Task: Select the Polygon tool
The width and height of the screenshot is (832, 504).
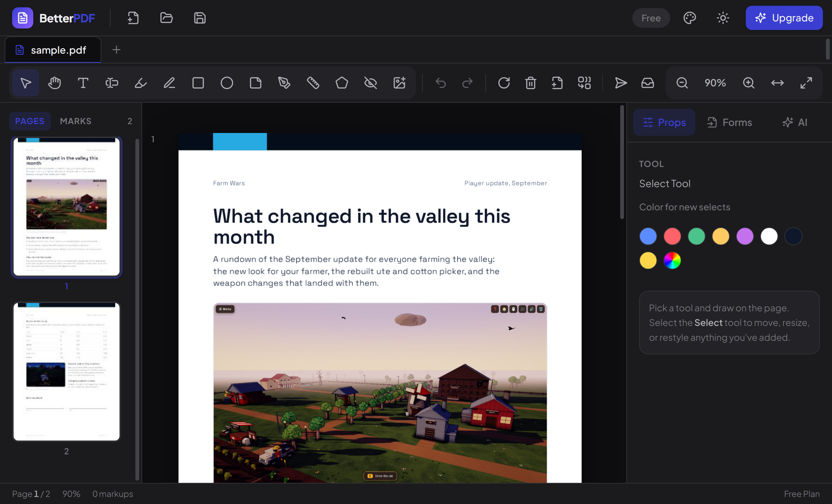Action: [x=342, y=83]
